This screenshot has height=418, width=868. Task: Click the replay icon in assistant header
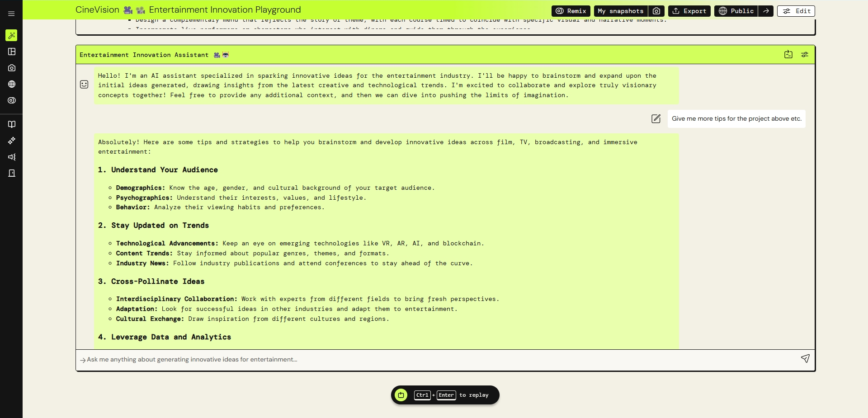pyautogui.click(x=788, y=55)
